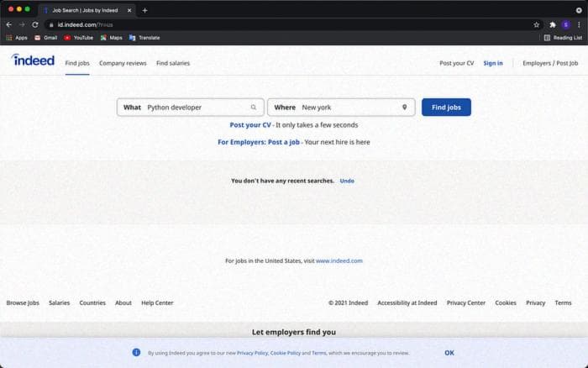588x368 pixels.
Task: Open Gmail bookmark
Action: (x=45, y=38)
